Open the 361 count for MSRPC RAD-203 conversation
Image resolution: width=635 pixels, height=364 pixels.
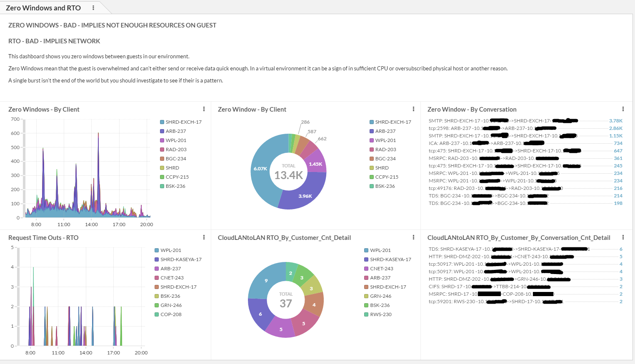tap(618, 158)
